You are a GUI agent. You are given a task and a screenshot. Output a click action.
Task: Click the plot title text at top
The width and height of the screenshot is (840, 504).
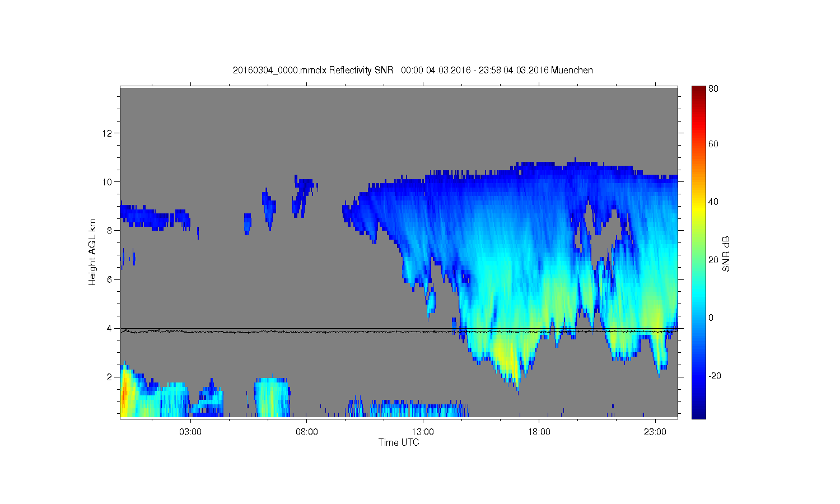pos(413,70)
